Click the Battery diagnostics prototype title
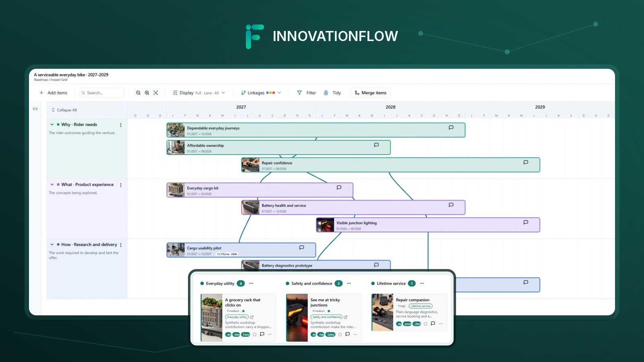The width and height of the screenshot is (644, 362). (x=287, y=265)
